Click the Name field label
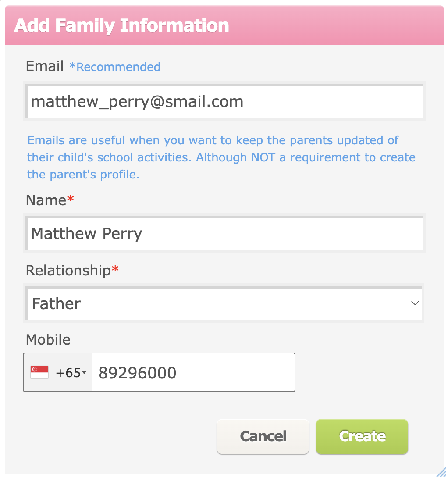This screenshot has width=448, height=478. coord(46,200)
